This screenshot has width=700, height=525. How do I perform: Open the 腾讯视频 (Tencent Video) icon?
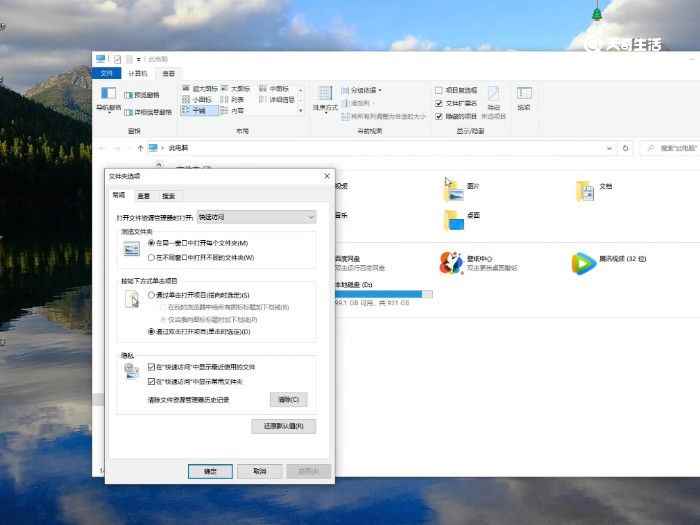point(582,263)
